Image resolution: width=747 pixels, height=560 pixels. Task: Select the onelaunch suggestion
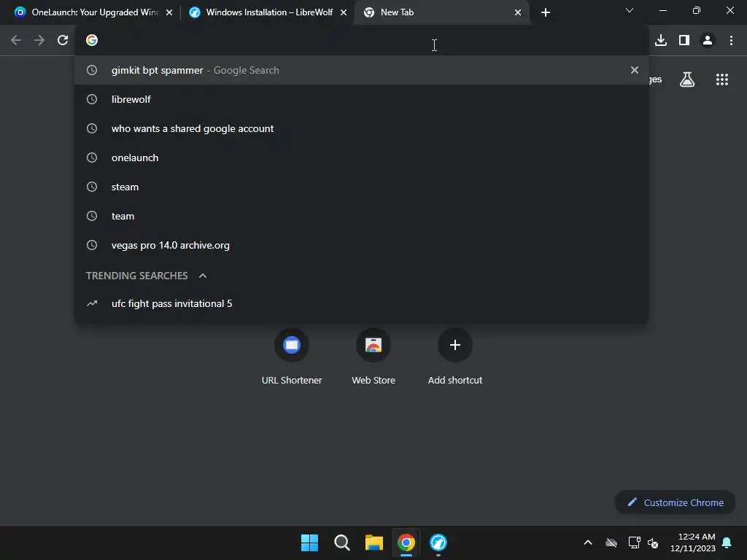(362, 157)
